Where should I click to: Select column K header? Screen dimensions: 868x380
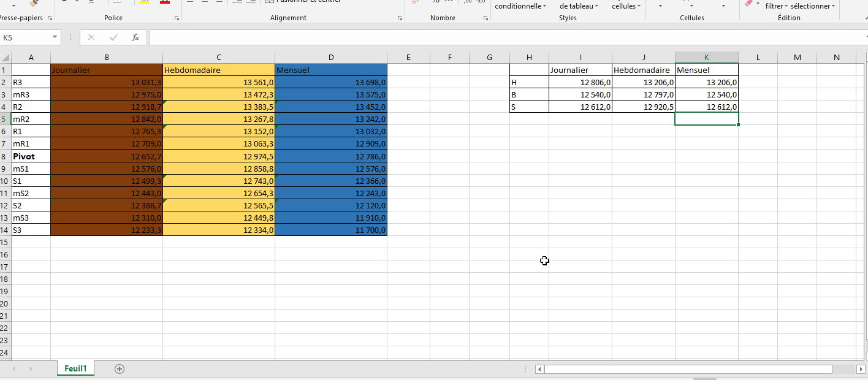point(706,58)
